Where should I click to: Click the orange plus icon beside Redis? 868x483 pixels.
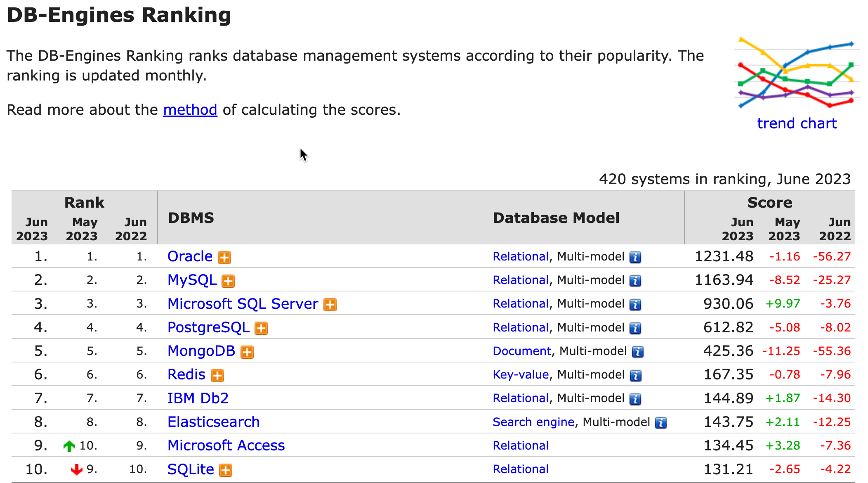(217, 375)
